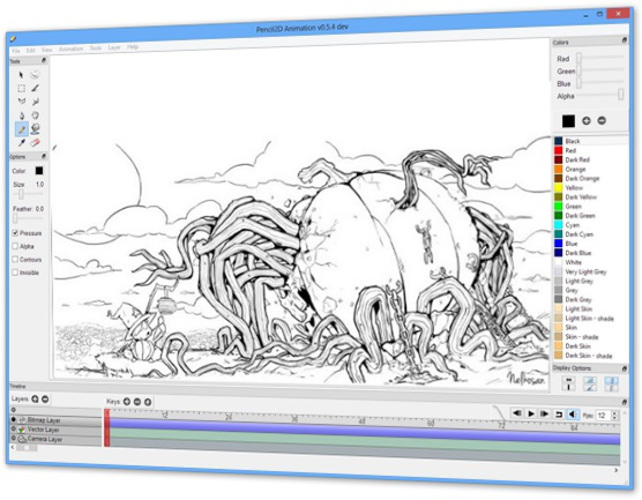Toggle the timeline sound button
Image resolution: width=642 pixels, height=500 pixels.
pos(572,415)
